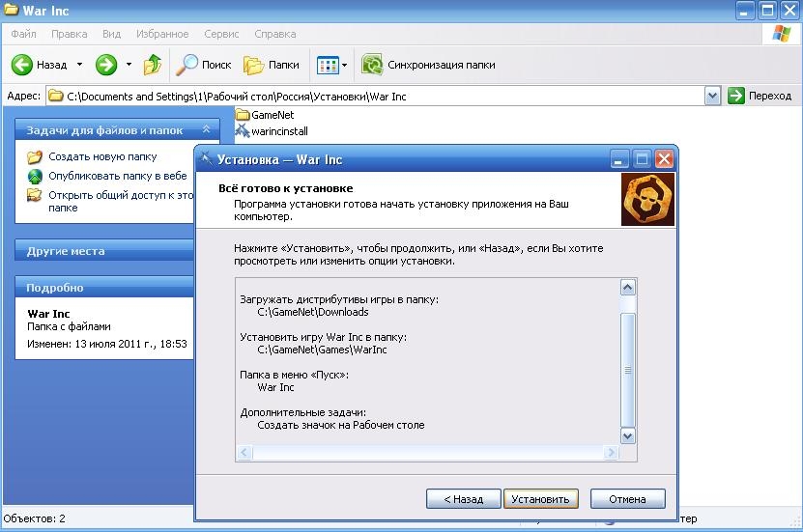Click the Установить install button
803x532 pixels.
(541, 499)
